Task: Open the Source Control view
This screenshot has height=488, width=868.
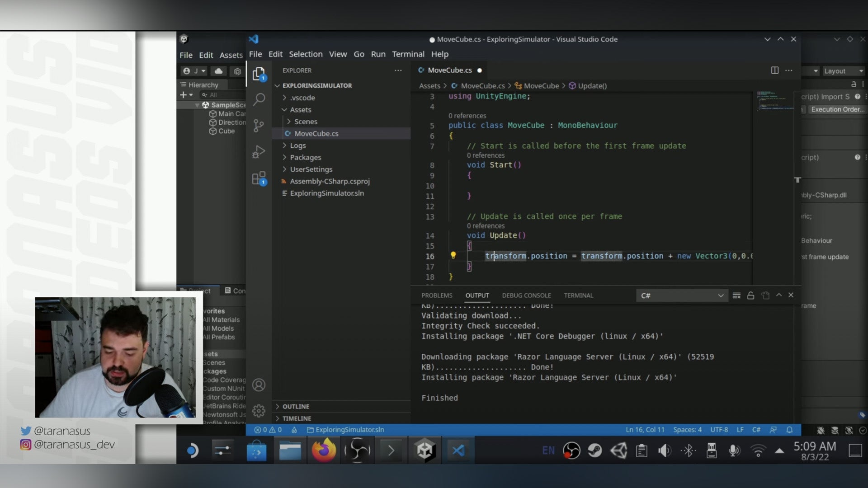Action: (259, 126)
